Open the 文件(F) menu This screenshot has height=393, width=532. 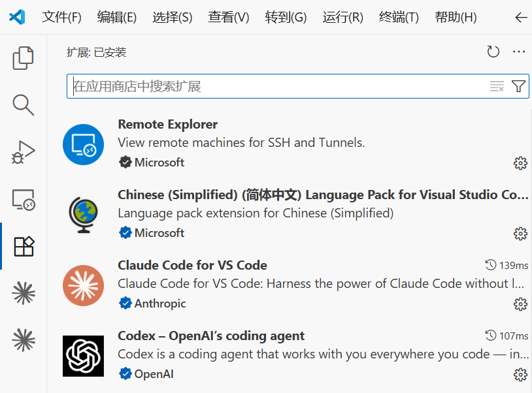(x=61, y=17)
